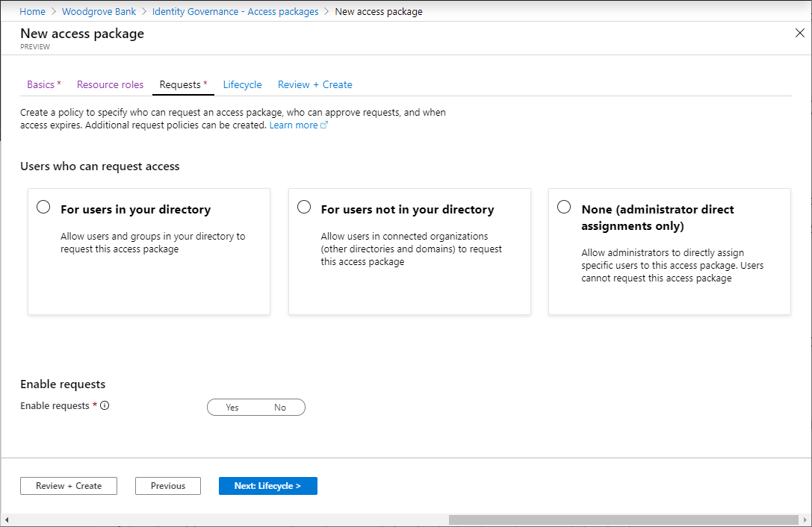This screenshot has width=812, height=527.
Task: Click the info icon beside Enable requests
Action: coord(105,406)
